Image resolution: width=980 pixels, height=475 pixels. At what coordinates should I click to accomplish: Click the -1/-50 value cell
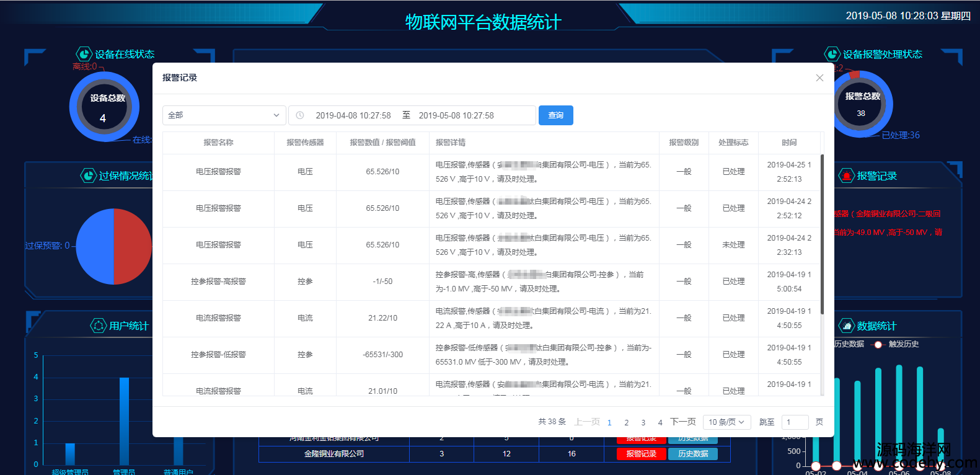pos(382,282)
